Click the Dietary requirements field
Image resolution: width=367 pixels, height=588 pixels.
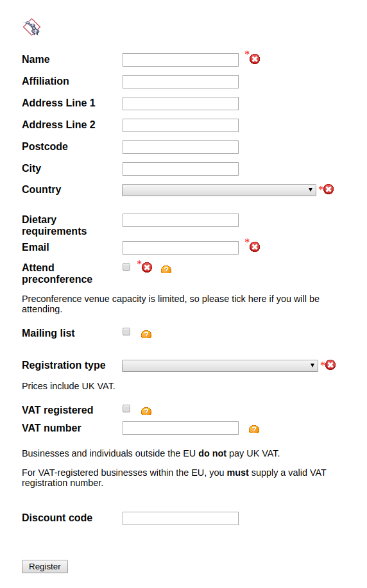click(x=180, y=220)
